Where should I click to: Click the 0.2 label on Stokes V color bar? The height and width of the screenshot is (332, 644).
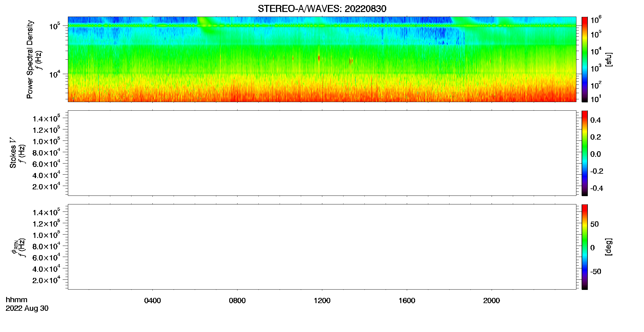[x=595, y=137]
